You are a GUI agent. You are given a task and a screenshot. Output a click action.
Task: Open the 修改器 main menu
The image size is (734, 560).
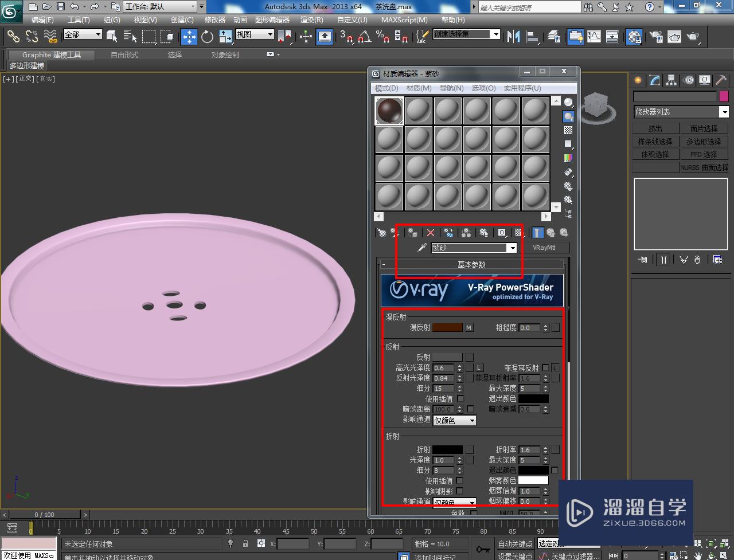215,20
